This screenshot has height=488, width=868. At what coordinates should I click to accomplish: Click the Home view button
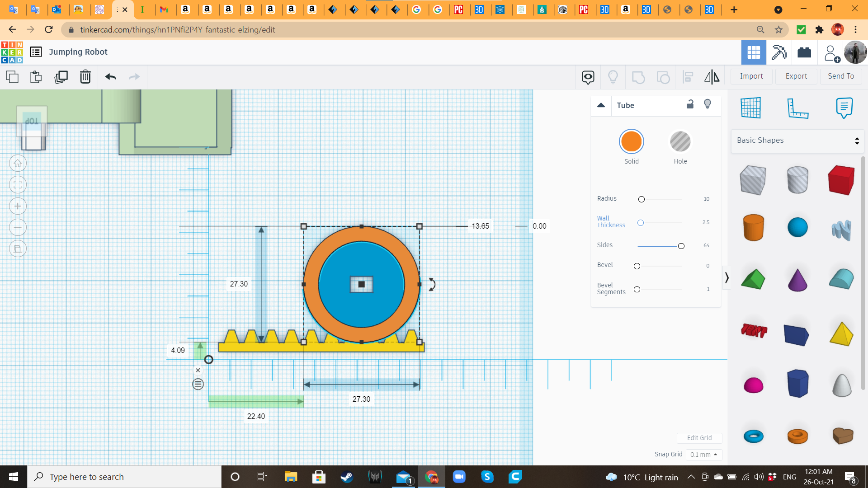[x=18, y=164]
